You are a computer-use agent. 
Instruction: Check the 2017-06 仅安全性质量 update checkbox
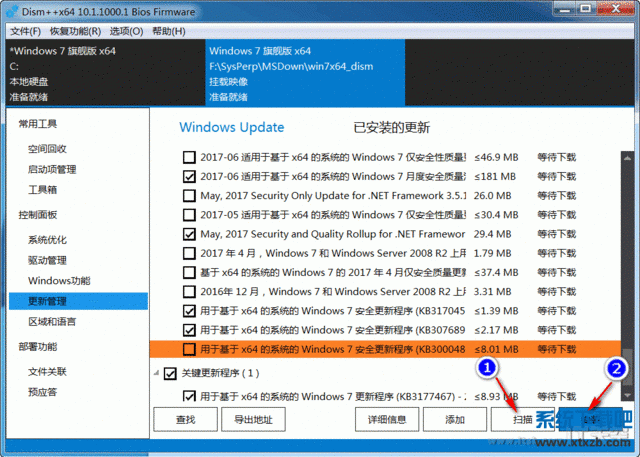pos(190,157)
